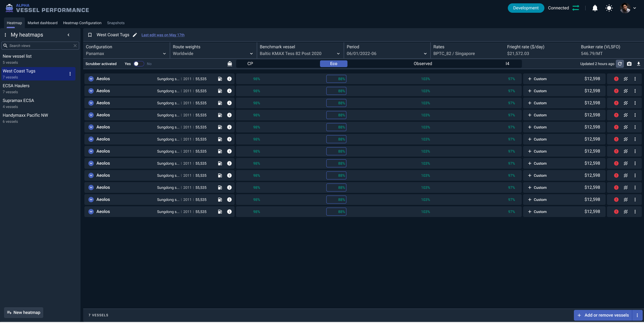Image resolution: width=644 pixels, height=324 pixels.
Task: Open the Route weights dropdown
Action: coord(213,50)
